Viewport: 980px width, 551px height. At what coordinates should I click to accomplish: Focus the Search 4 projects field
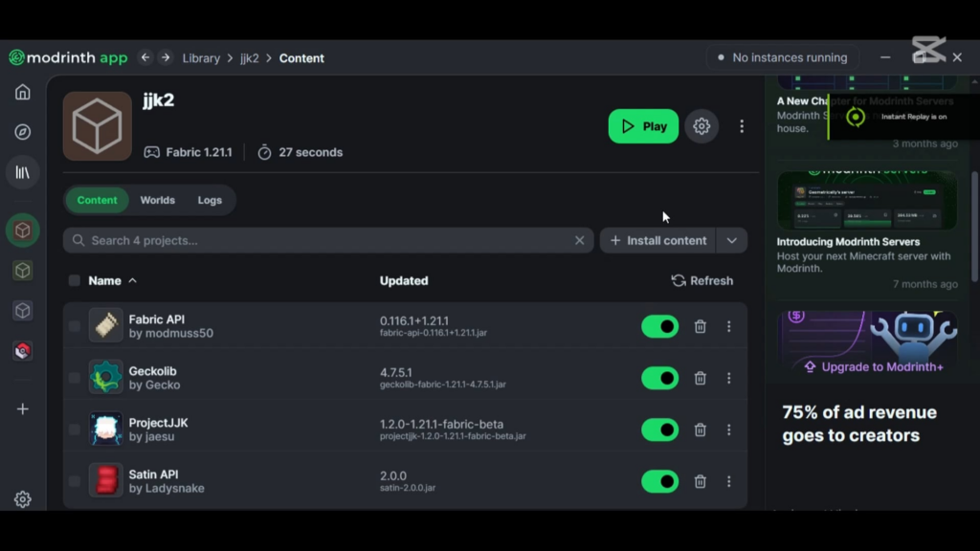tap(328, 240)
